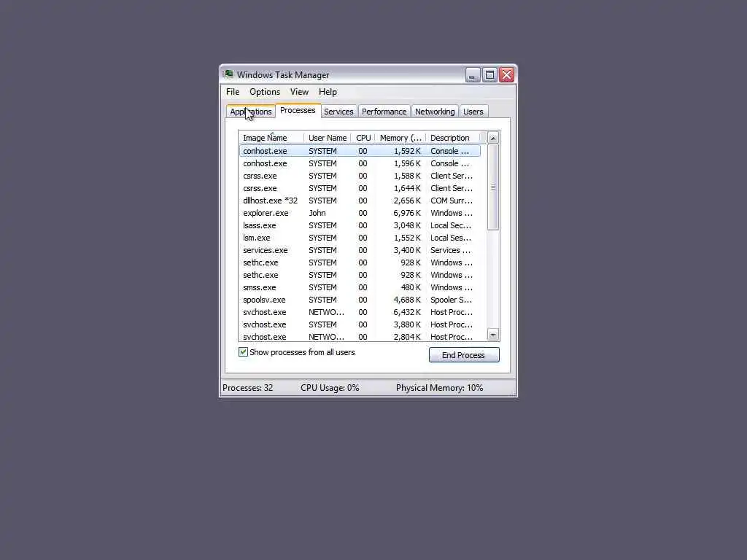Sort by Memory column header

tap(400, 138)
